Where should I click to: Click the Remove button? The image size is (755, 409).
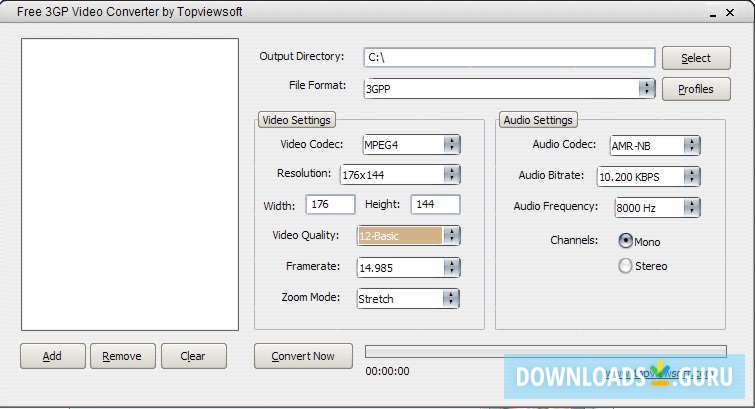pyautogui.click(x=122, y=356)
